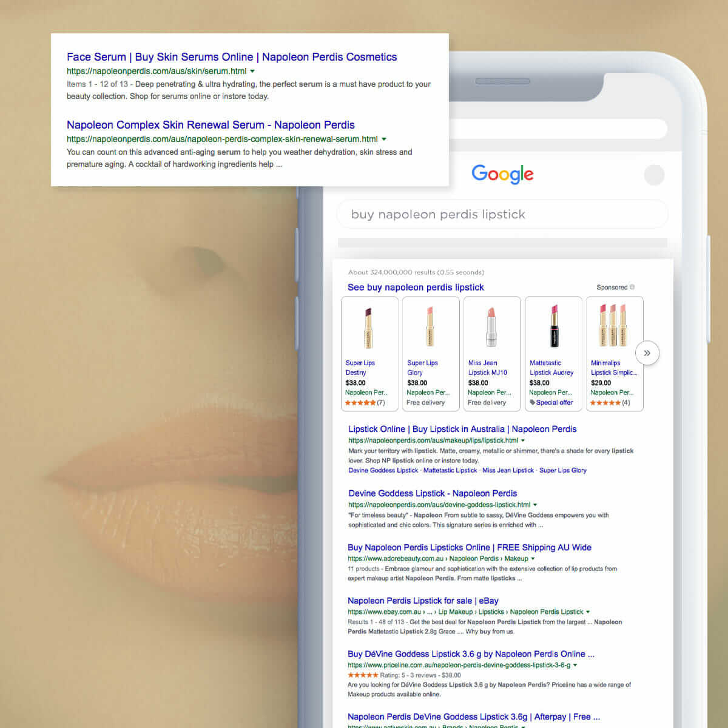Select the Miss Jean Lipstick sitelink

[508, 470]
